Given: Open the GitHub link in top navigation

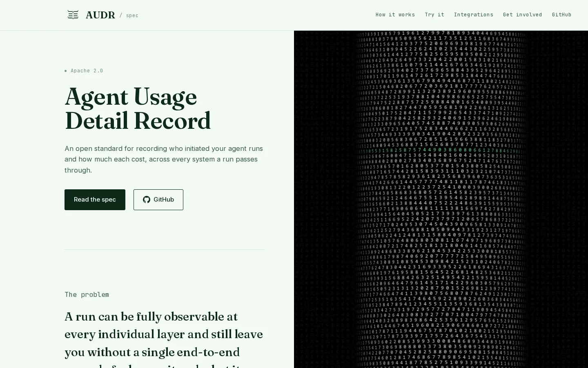Looking at the screenshot, I should coord(561,15).
